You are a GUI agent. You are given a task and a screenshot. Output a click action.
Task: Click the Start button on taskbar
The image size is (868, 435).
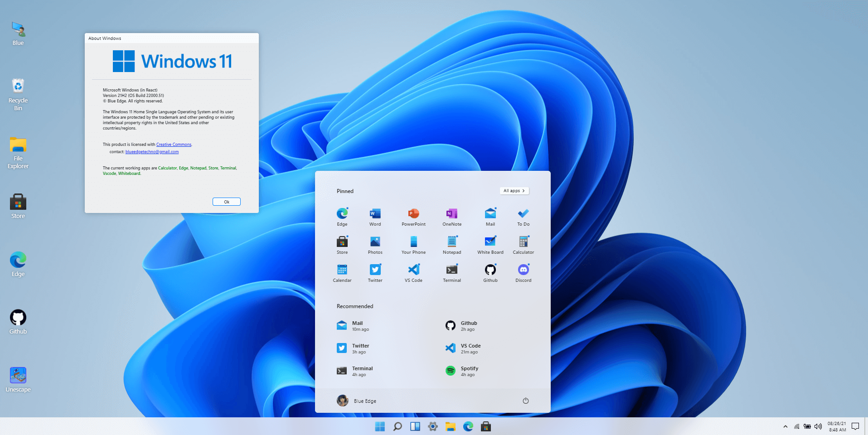coord(380,426)
